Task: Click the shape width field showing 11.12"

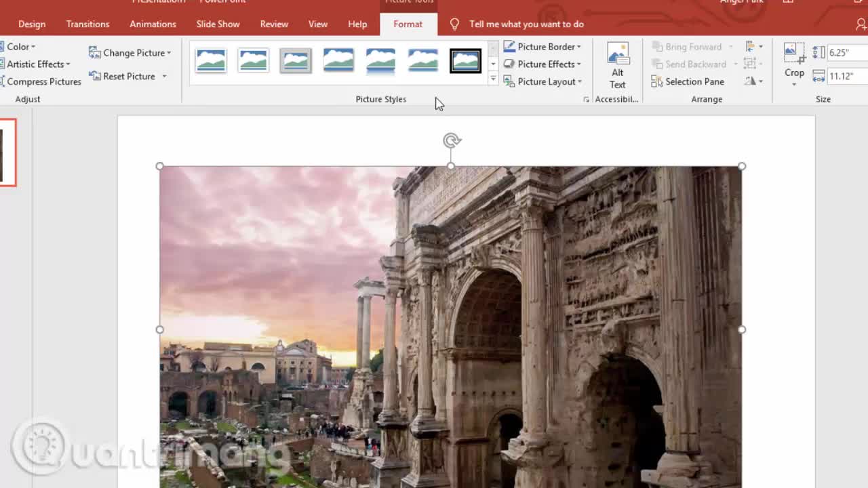Action: point(848,77)
